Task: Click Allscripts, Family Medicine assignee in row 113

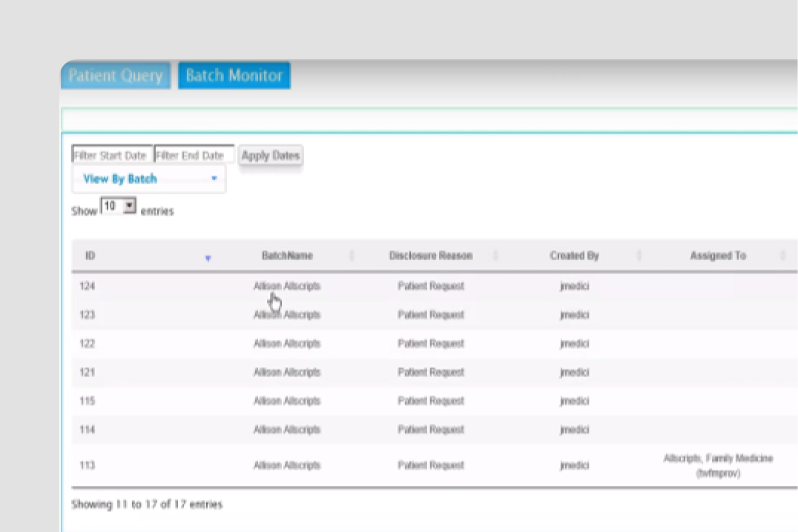Action: [718, 465]
